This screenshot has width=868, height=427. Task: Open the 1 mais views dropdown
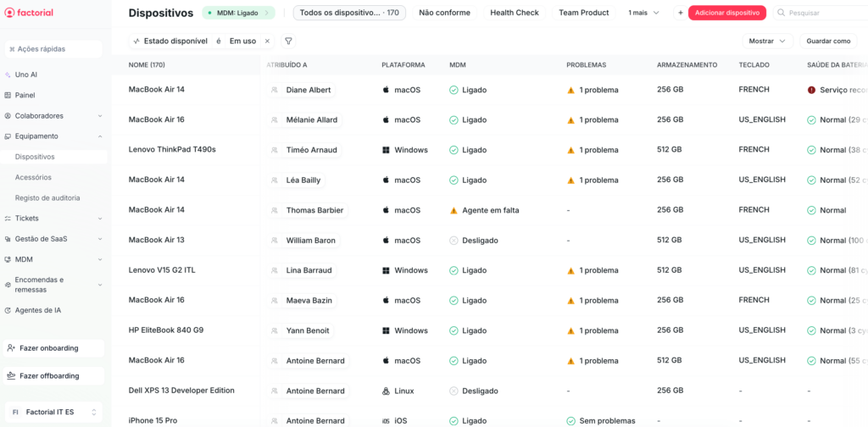tap(645, 13)
